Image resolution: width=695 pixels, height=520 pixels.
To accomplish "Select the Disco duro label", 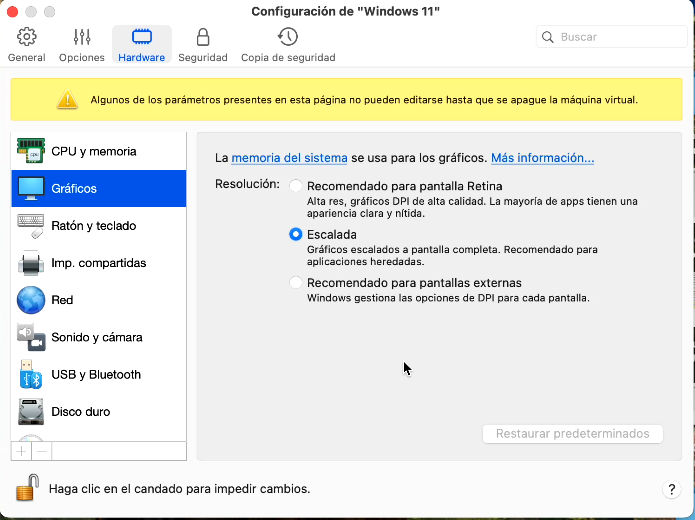I will pos(81,412).
